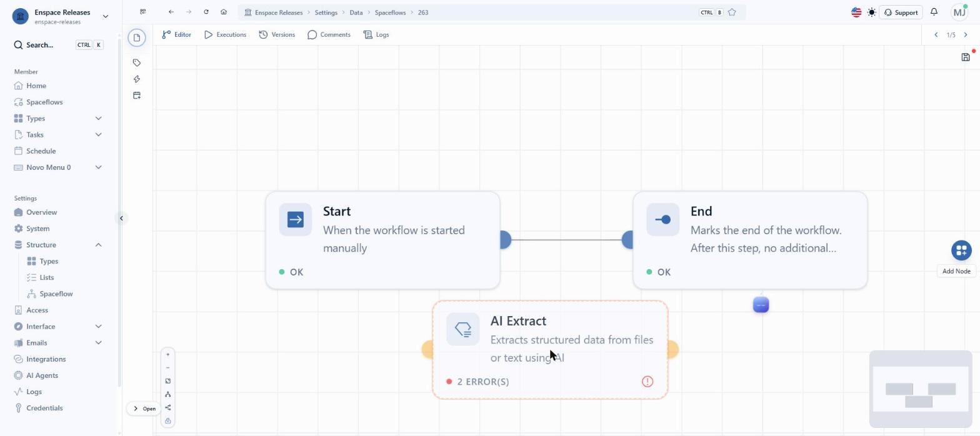The height and width of the screenshot is (436, 980).
Task: Toggle light/dark theme sun icon
Action: coord(871,12)
